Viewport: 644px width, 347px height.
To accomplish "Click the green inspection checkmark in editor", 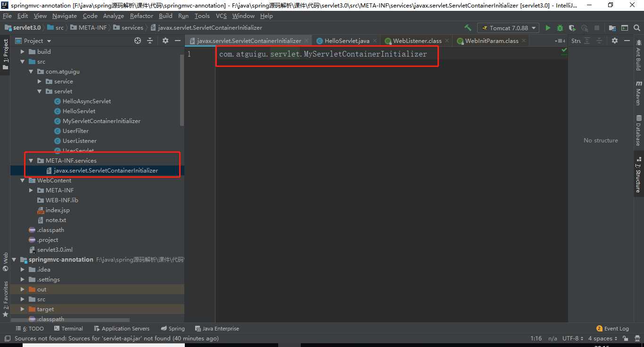I will pos(564,50).
